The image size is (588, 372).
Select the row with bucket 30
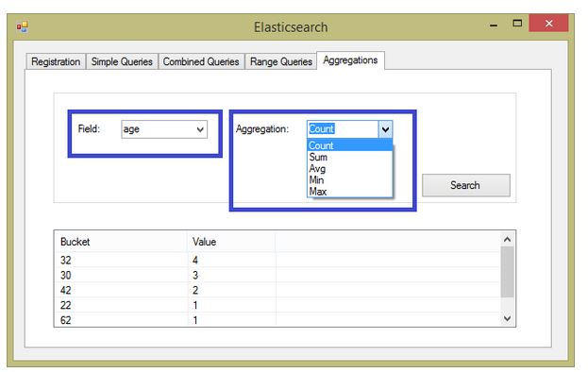(x=277, y=275)
